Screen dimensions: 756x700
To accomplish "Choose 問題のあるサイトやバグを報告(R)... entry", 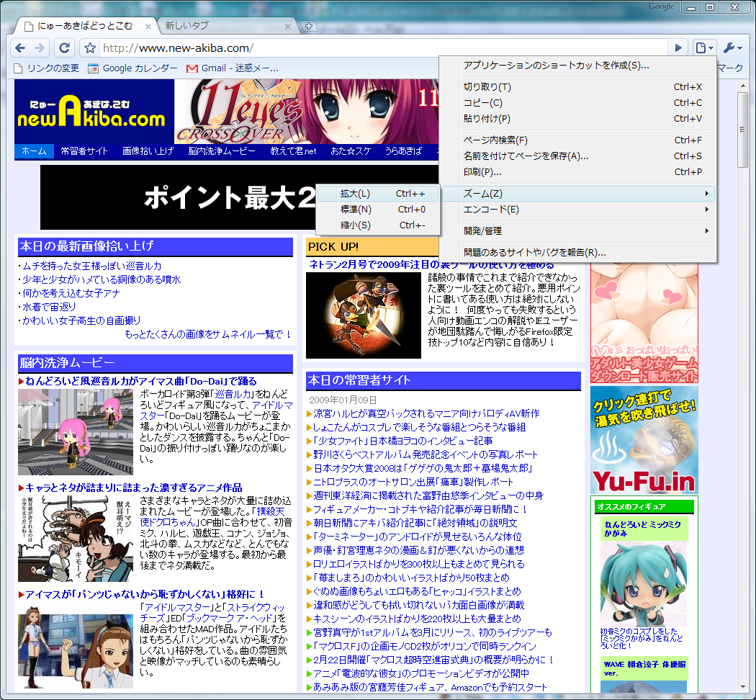I will pos(577,253).
